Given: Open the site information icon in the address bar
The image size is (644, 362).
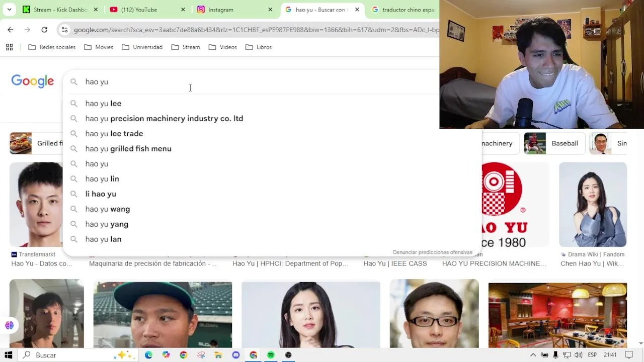Looking at the screenshot, I should (64, 30).
